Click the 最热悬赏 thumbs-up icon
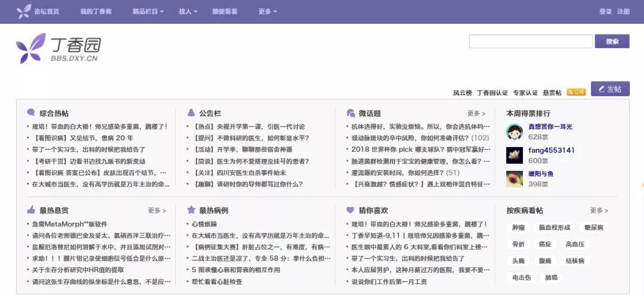 coord(31,210)
